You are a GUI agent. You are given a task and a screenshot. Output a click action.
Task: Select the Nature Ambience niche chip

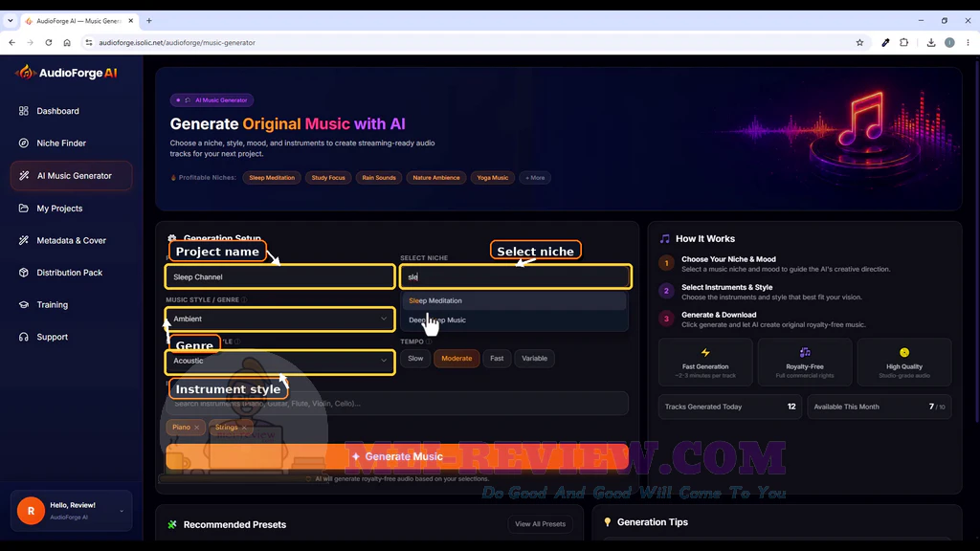click(436, 178)
